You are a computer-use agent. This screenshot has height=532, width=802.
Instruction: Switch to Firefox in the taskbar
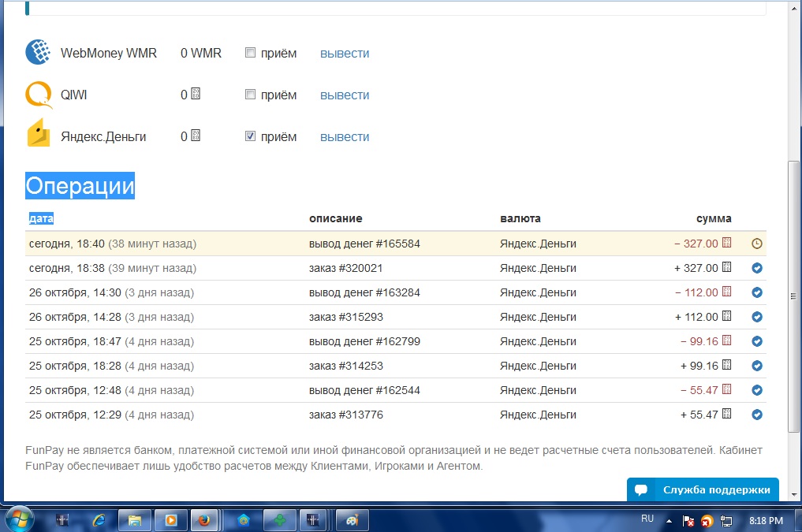click(204, 520)
